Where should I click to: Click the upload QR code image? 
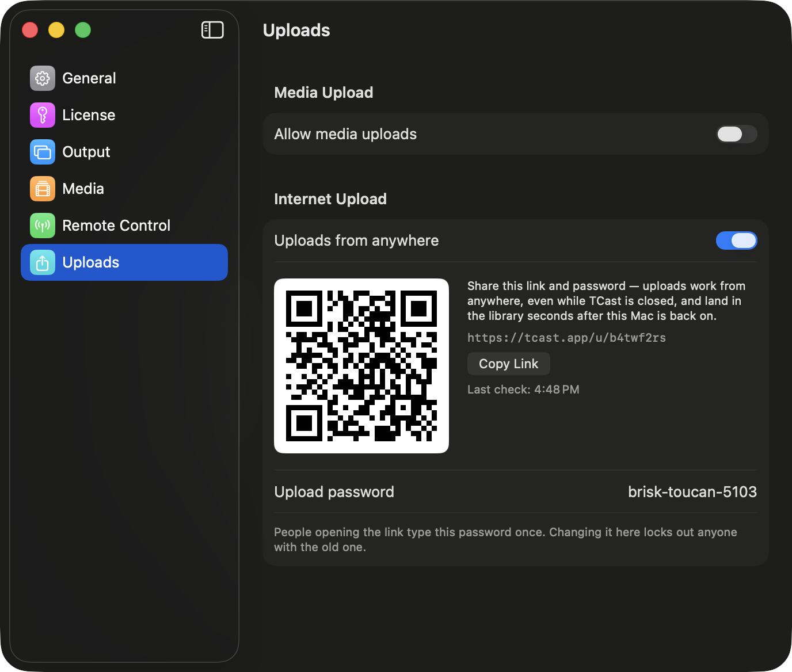[361, 366]
